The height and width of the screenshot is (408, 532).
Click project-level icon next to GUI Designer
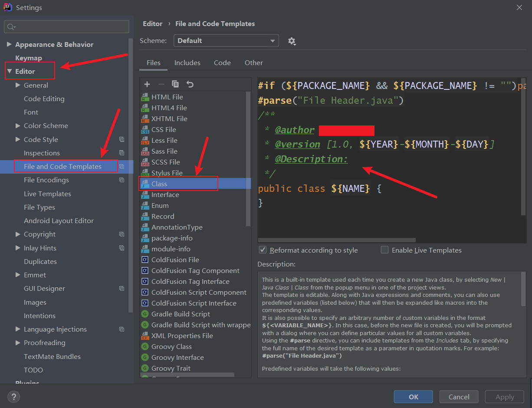point(122,288)
